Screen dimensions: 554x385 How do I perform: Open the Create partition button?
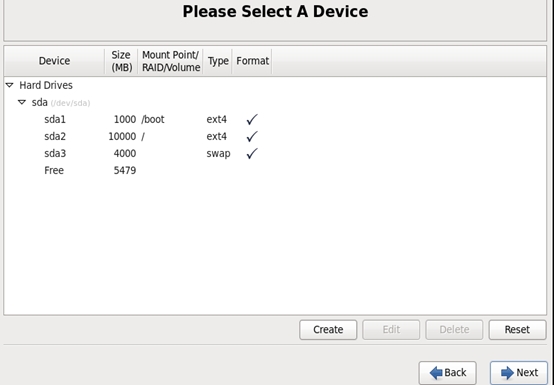pyautogui.click(x=328, y=330)
